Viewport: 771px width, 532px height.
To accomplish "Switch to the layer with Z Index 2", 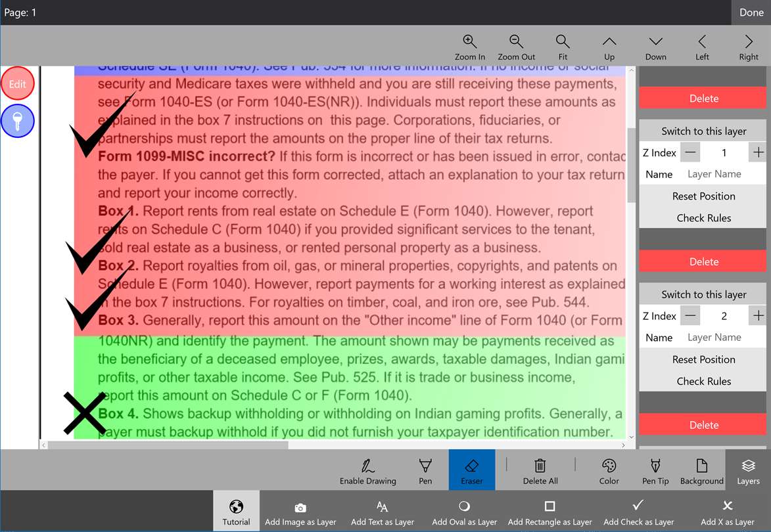I will pos(703,294).
